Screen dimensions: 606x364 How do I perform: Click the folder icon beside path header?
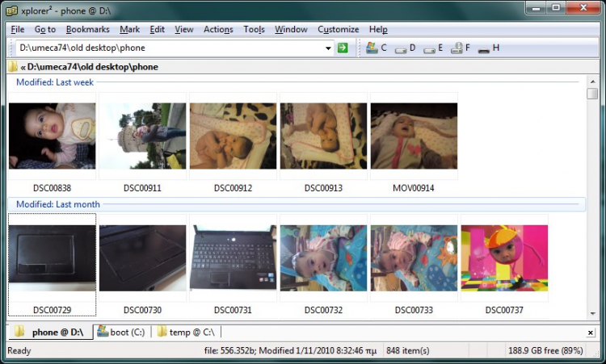pos(12,66)
